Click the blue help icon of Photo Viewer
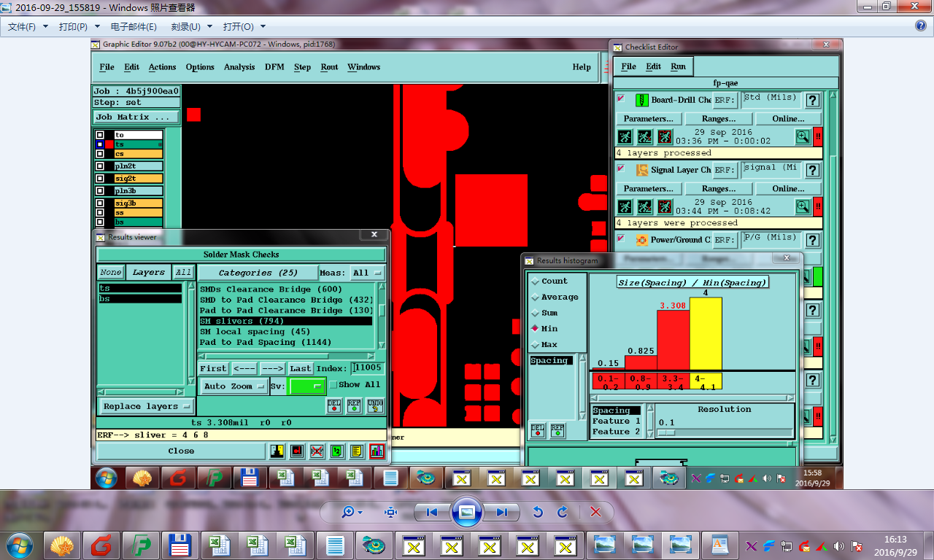Image resolution: width=934 pixels, height=560 pixels. tap(921, 26)
